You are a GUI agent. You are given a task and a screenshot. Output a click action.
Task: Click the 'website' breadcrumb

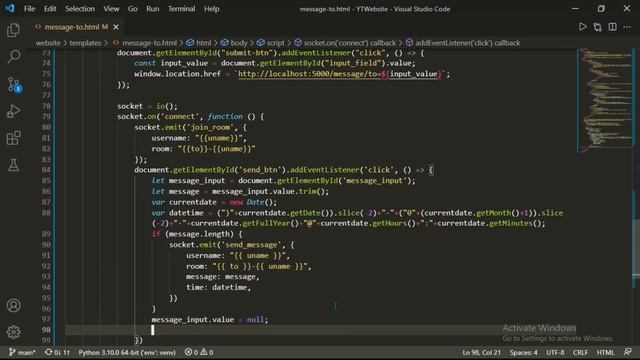coord(48,43)
